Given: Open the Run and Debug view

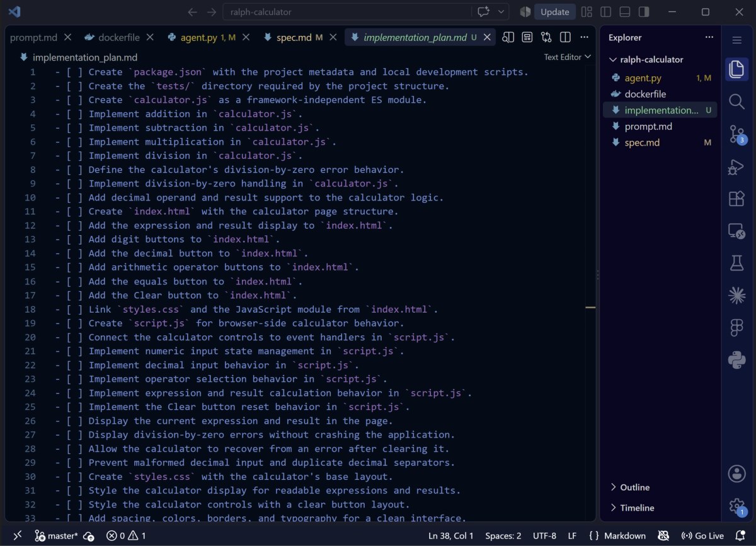Looking at the screenshot, I should [x=736, y=166].
